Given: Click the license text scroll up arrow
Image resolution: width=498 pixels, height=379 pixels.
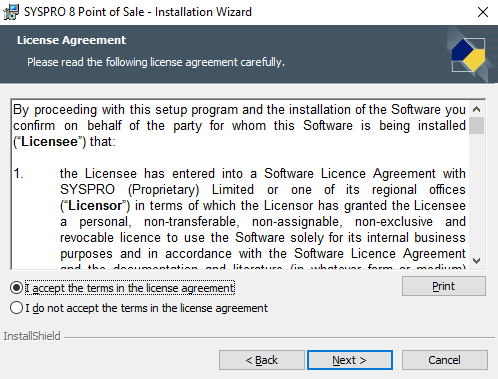Looking at the screenshot, I should coord(477,109).
